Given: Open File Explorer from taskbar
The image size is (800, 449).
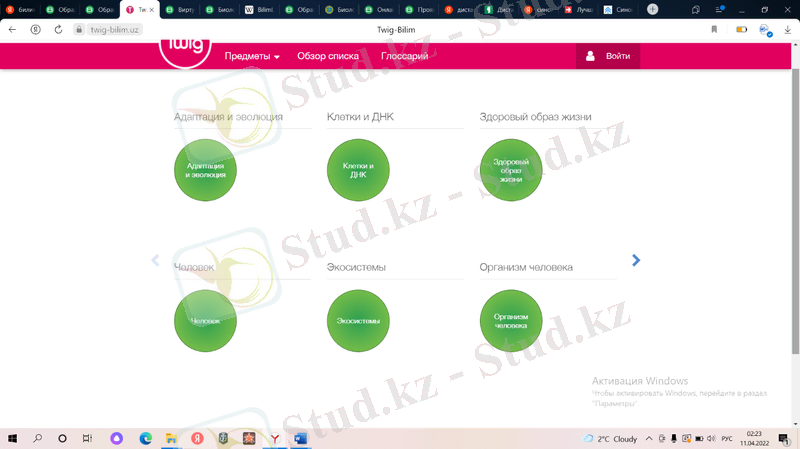Looking at the screenshot, I should tap(171, 438).
